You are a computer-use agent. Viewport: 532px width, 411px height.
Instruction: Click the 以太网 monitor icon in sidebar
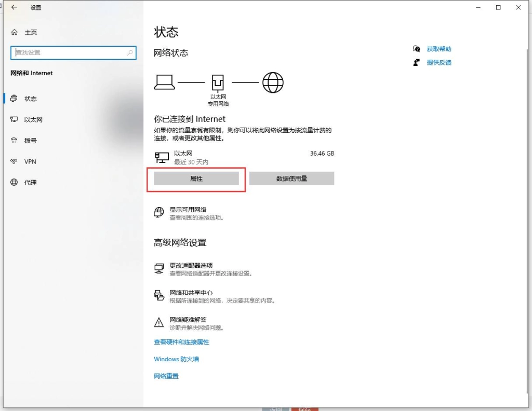click(x=14, y=120)
